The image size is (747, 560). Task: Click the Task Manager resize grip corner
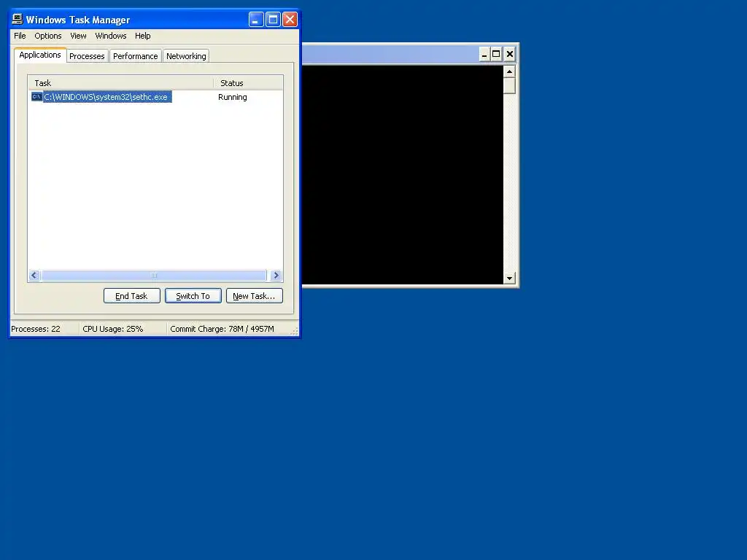(x=295, y=331)
